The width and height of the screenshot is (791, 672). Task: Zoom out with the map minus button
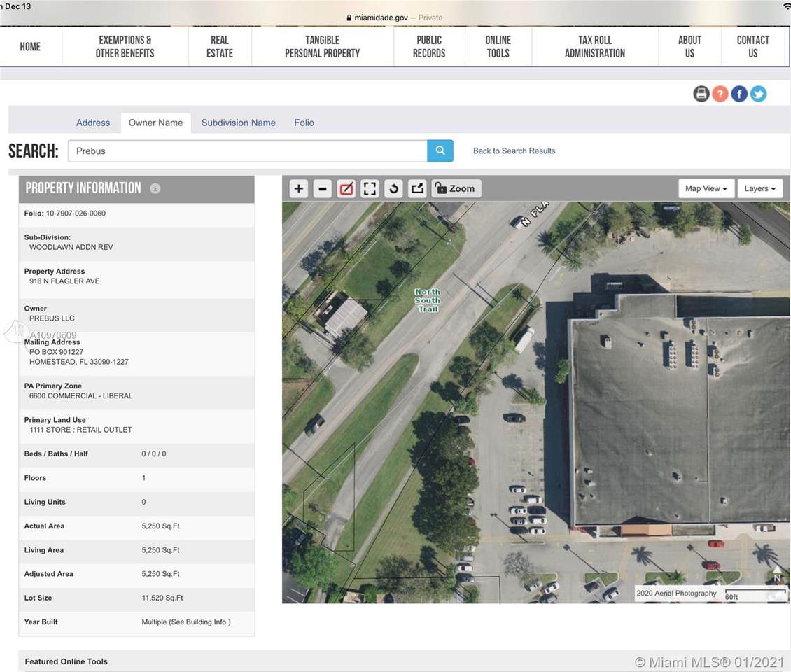[323, 189]
